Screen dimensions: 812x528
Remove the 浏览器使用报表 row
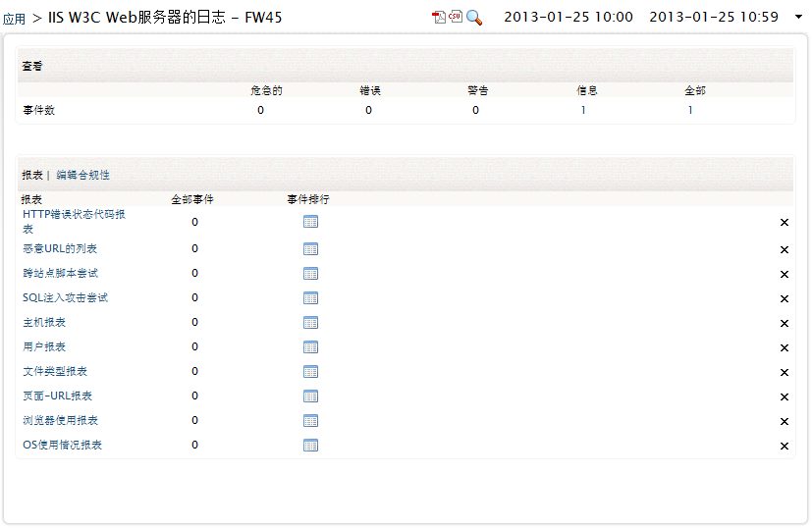[785, 421]
